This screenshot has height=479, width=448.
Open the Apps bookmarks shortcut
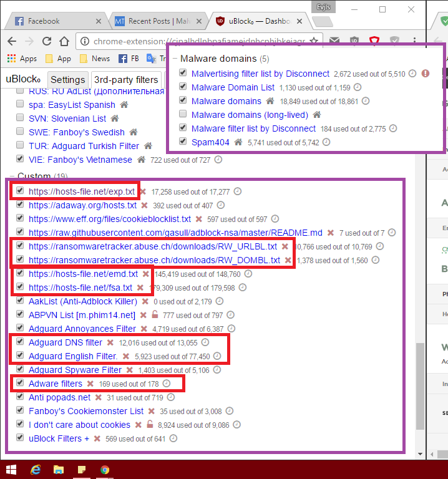click(x=22, y=59)
